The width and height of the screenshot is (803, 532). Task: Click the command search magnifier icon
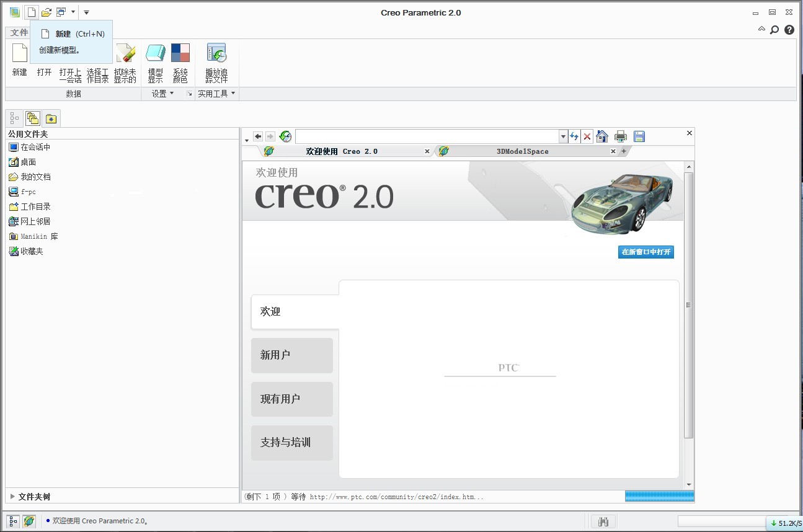774,30
